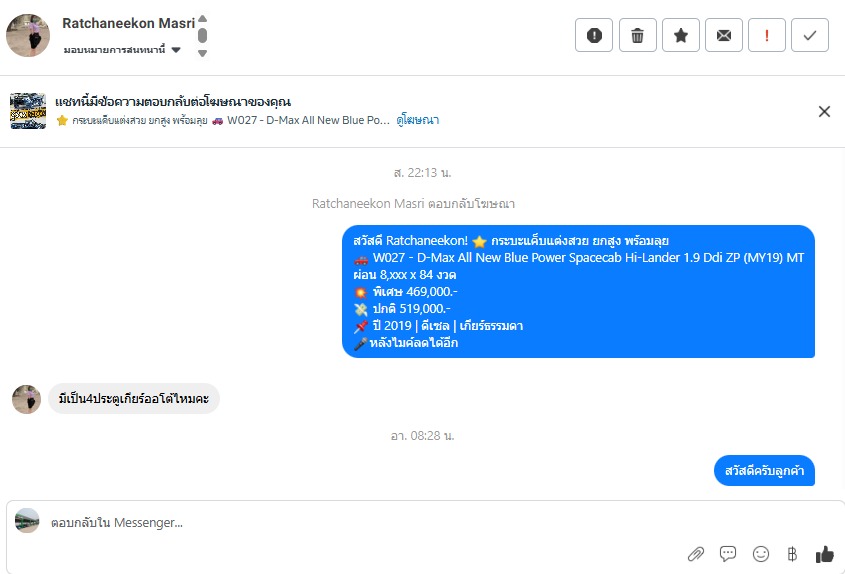Click the ส. 22:13 น. timestamp
The height and width of the screenshot is (574, 845).
422,173
